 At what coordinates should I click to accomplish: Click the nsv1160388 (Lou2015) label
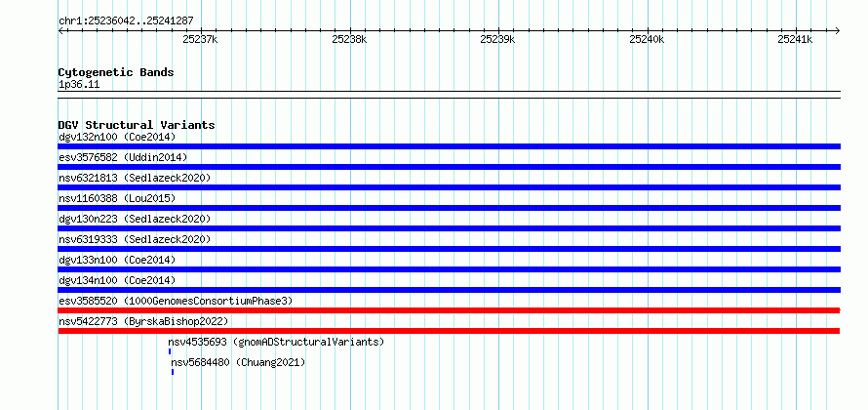117,198
